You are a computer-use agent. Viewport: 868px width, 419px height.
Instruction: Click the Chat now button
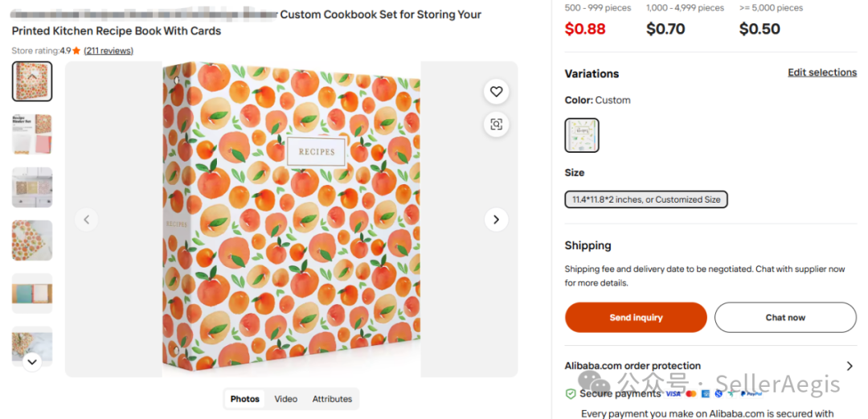point(785,318)
